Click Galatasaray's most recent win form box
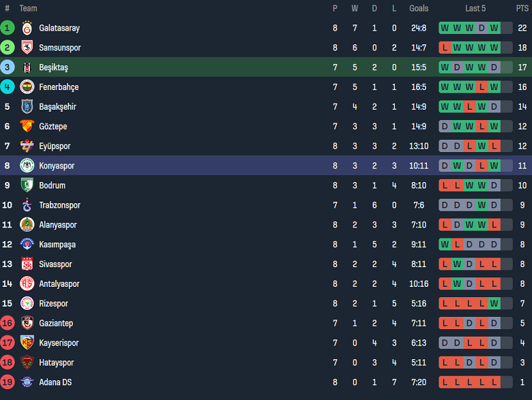The image size is (532, 400). [494, 28]
